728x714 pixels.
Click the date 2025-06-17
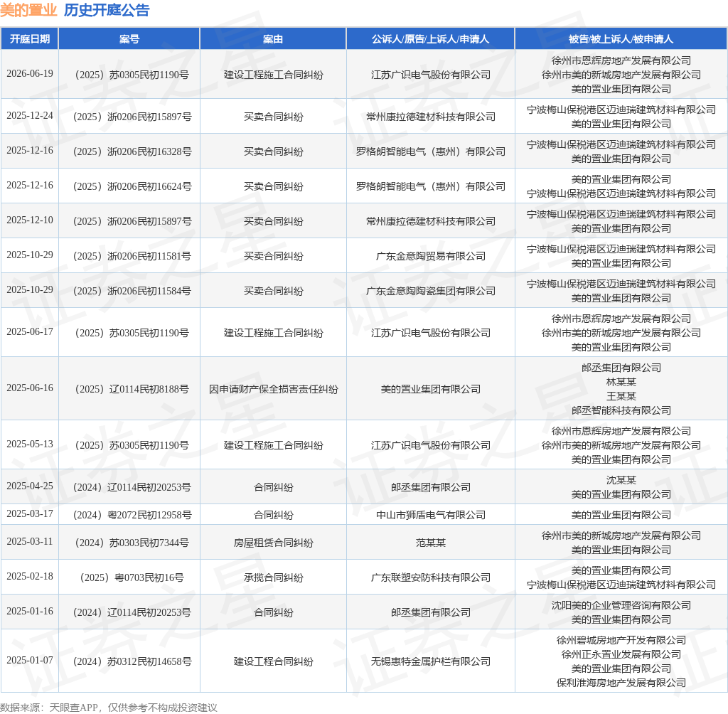point(30,331)
